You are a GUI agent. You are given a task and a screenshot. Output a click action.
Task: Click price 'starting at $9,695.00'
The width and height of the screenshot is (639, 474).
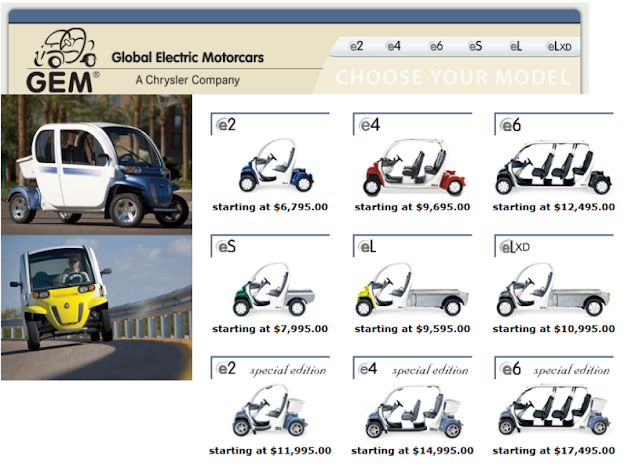point(412,207)
